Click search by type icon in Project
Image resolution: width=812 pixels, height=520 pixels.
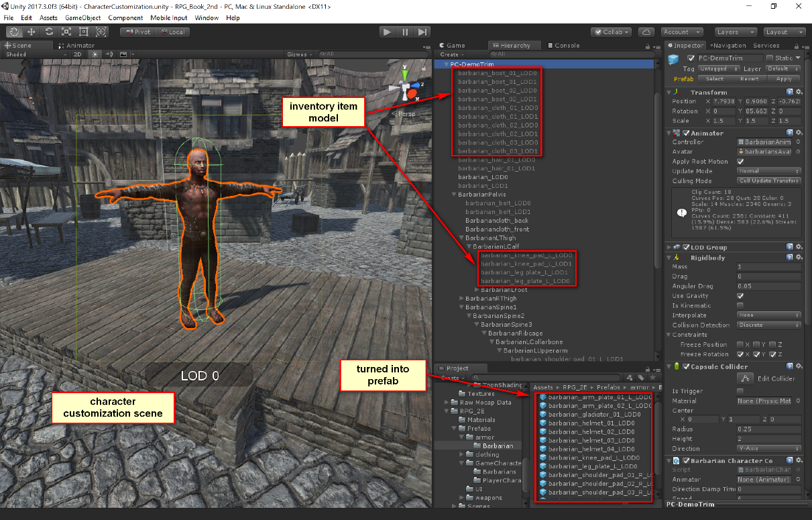pos(630,377)
